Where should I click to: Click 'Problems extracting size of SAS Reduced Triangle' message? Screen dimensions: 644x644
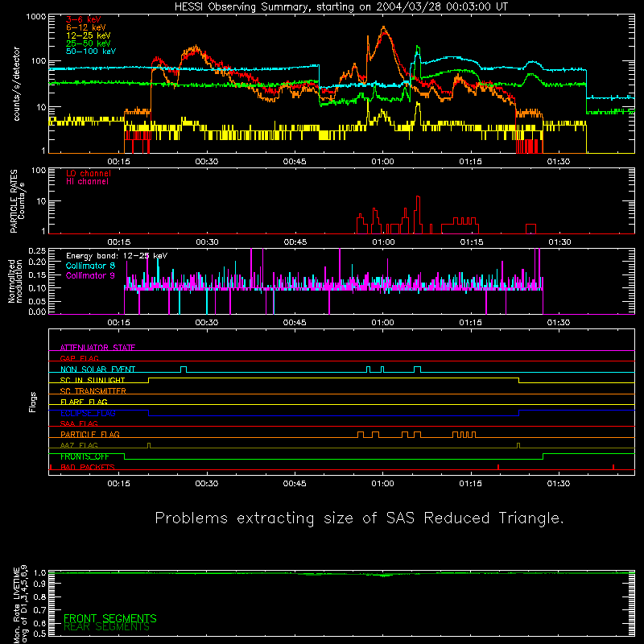coord(359,518)
